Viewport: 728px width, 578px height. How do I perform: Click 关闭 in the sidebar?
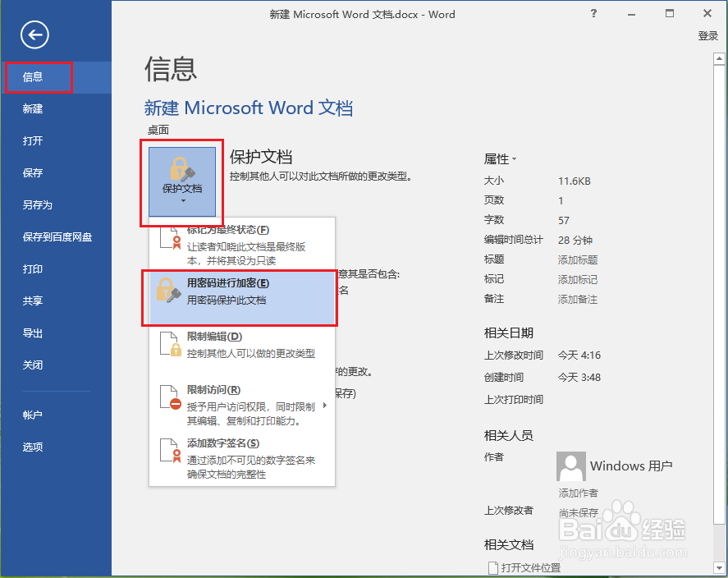pyautogui.click(x=56, y=365)
